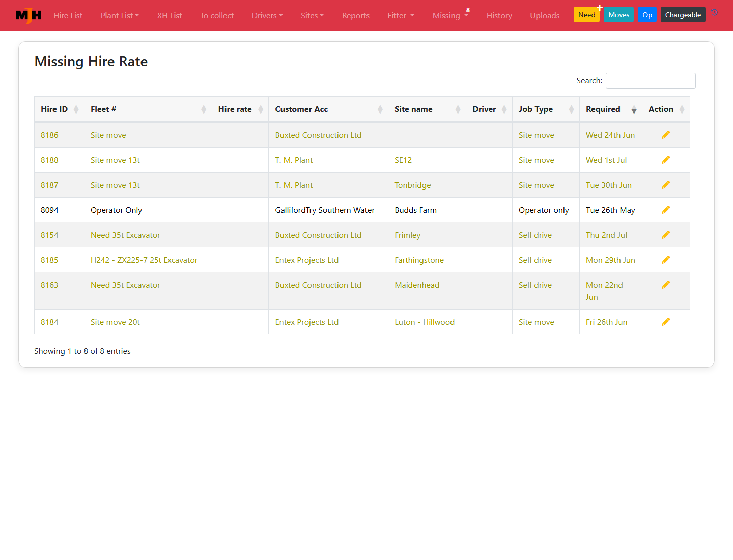The width and height of the screenshot is (733, 560).
Task: Open hire ID 8186 link
Action: (x=49, y=135)
